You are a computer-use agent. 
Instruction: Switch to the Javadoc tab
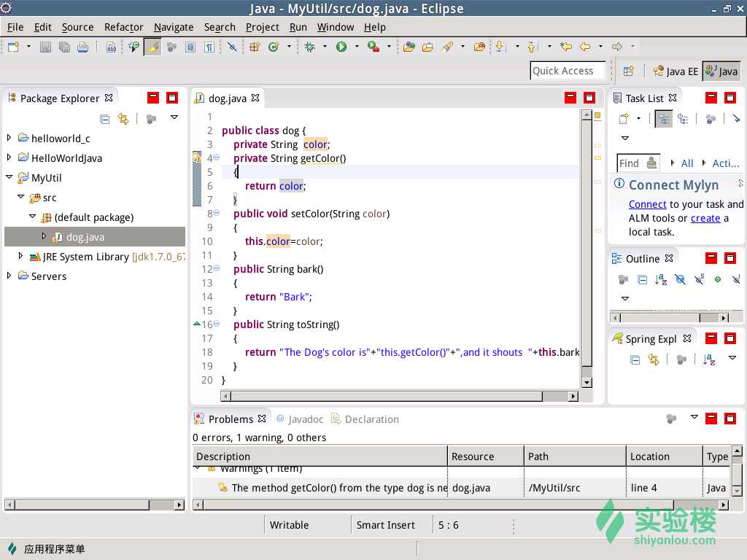coord(300,419)
